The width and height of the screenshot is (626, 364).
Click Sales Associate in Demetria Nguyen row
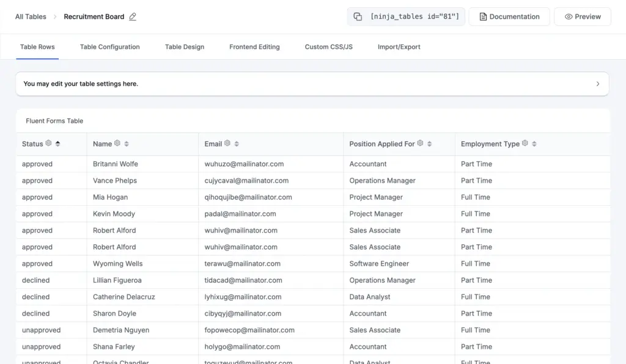pyautogui.click(x=375, y=330)
